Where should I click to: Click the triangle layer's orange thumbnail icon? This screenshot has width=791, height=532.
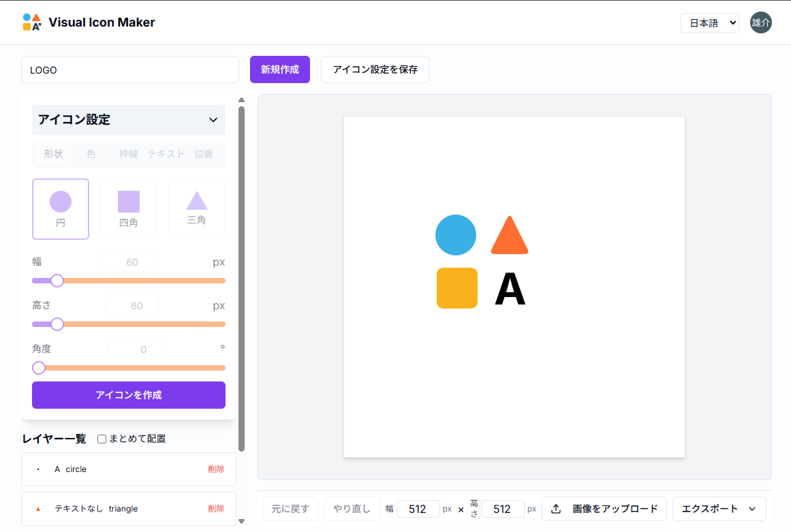point(38,509)
